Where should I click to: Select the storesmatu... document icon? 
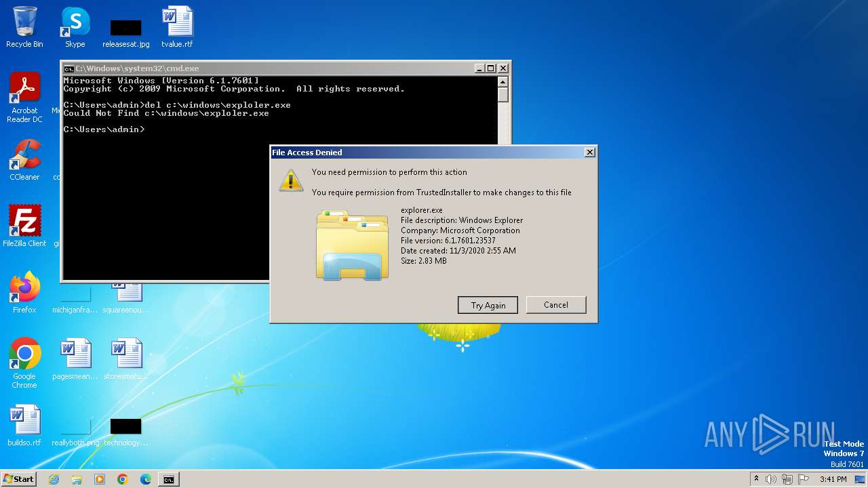tap(126, 359)
